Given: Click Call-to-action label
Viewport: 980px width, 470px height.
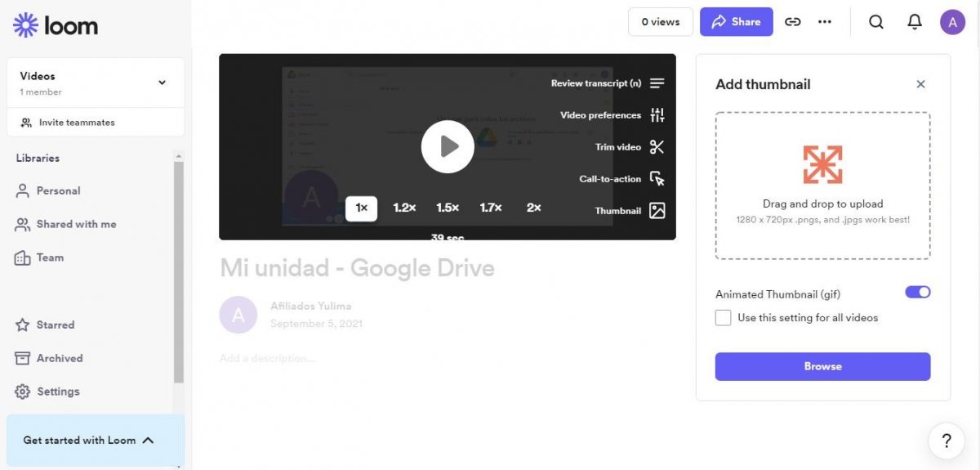Looking at the screenshot, I should (x=610, y=179).
